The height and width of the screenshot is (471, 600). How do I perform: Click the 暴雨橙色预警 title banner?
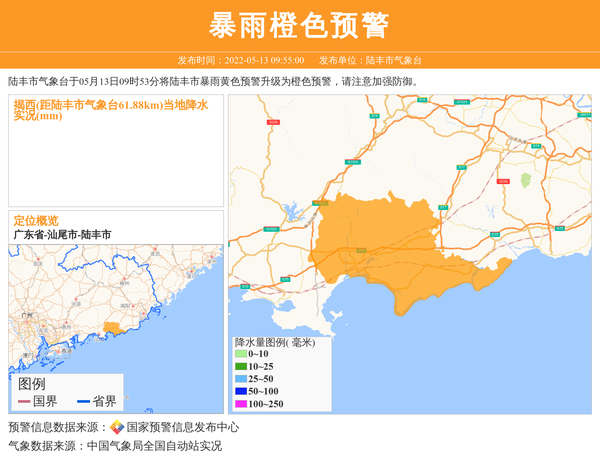tap(300, 25)
